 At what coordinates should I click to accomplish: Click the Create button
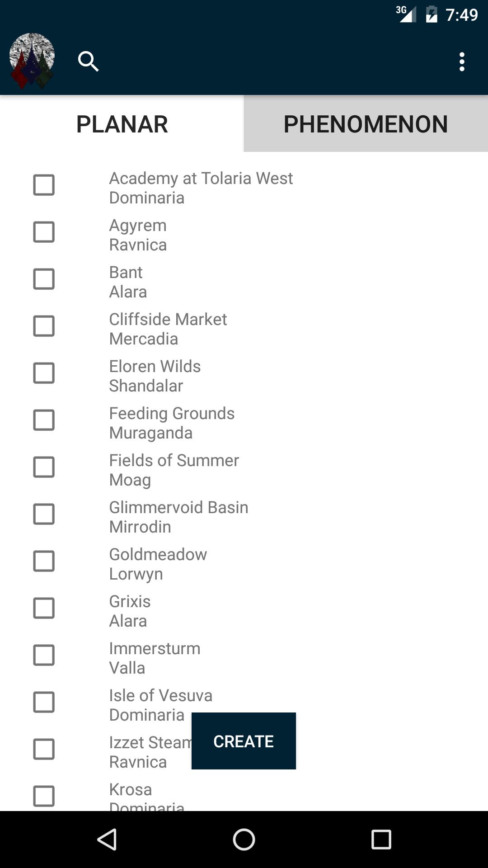[244, 741]
